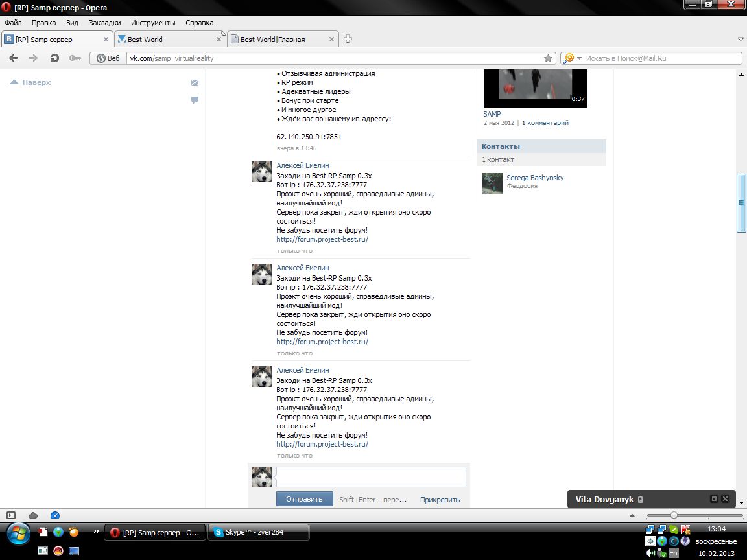Close the Best-World tab
This screenshot has height=560, width=747.
(x=219, y=40)
